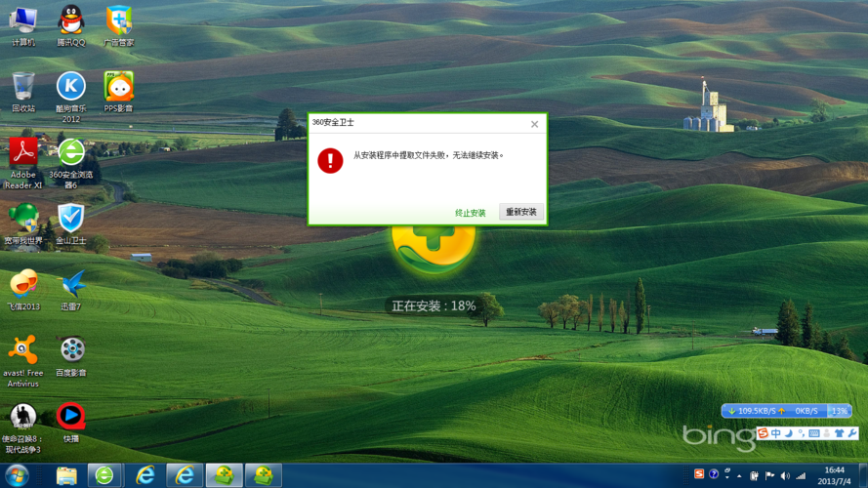Open the 腾讯QQ penguin icon

point(71,26)
